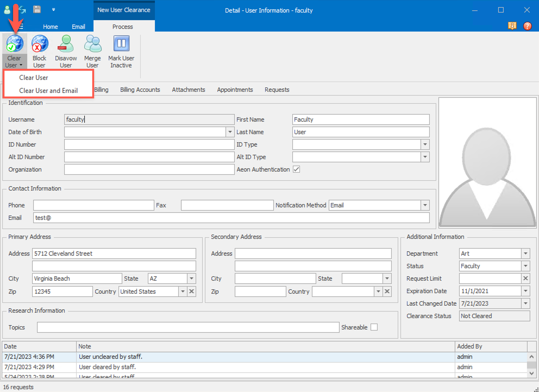This screenshot has height=392, width=539.
Task: Mark the user inactive
Action: (x=121, y=50)
